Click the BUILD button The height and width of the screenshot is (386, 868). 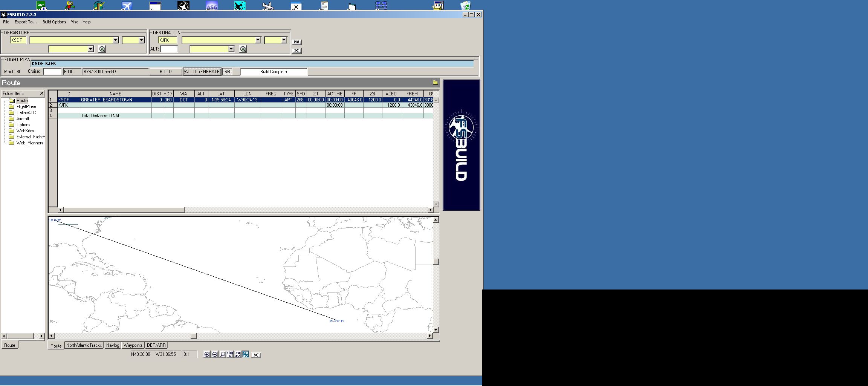coord(166,72)
